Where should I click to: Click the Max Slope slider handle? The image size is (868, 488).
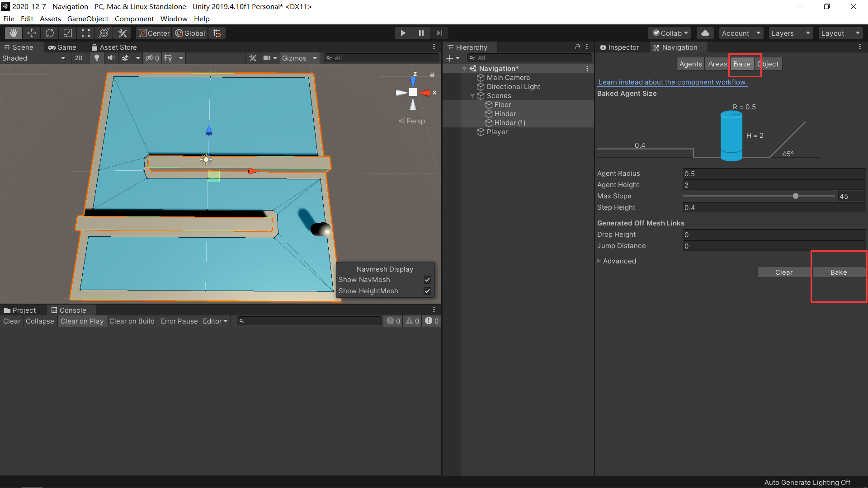(795, 196)
